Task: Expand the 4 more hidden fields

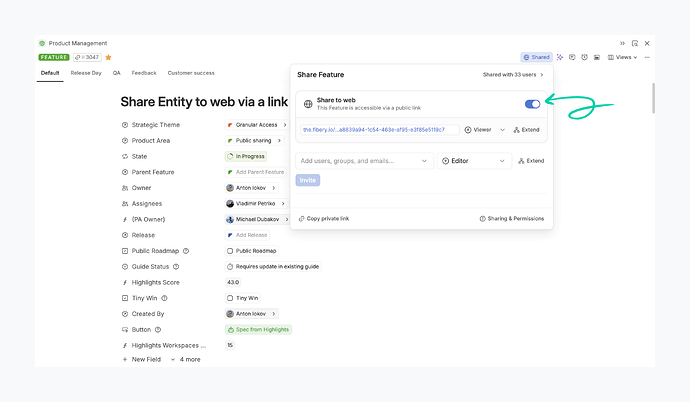Action: 185,359
